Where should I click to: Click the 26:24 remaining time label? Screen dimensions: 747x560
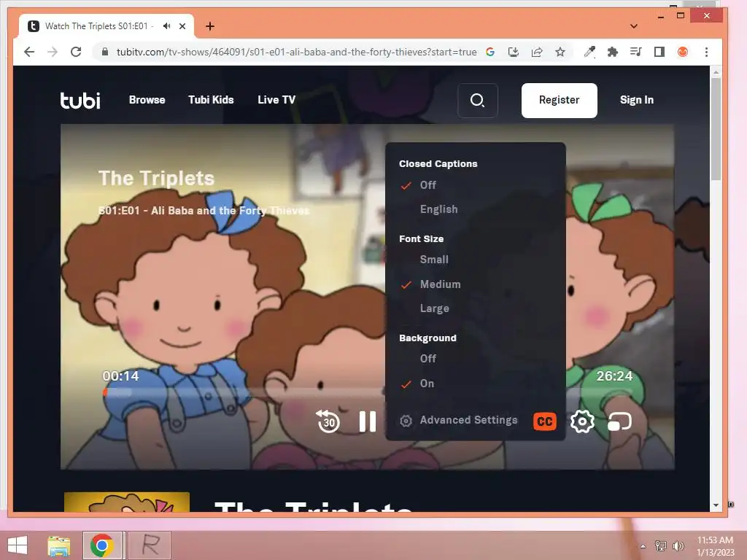click(x=614, y=376)
